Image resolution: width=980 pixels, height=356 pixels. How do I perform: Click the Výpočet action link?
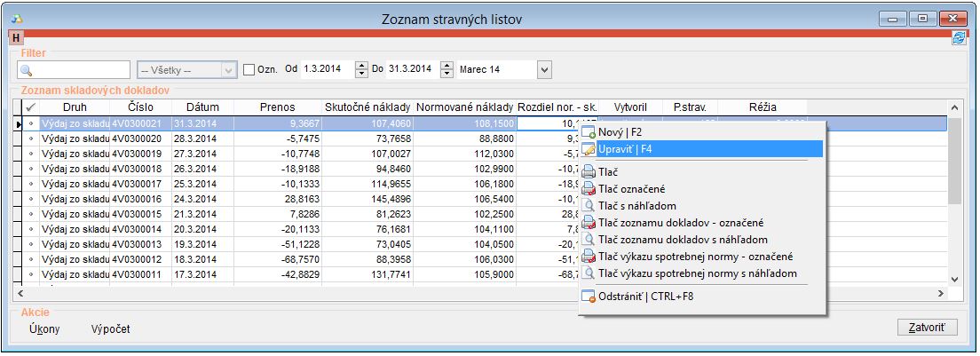[110, 329]
